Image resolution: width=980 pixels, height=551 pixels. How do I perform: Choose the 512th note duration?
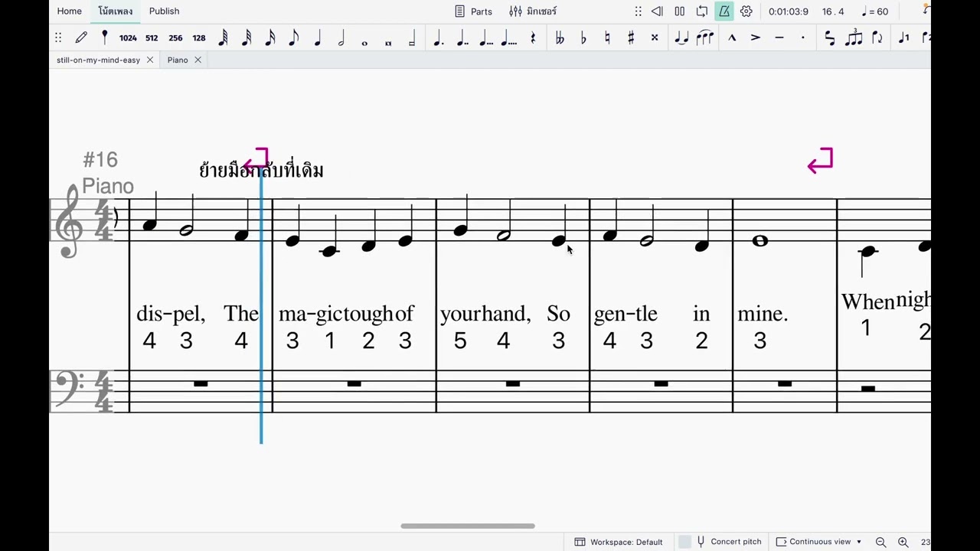[x=152, y=37]
